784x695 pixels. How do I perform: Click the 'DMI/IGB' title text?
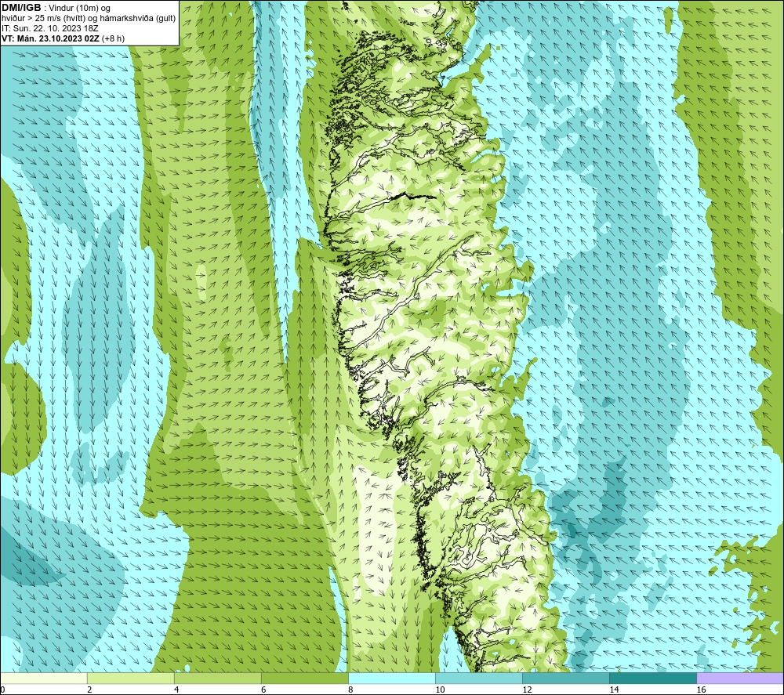[x=21, y=8]
